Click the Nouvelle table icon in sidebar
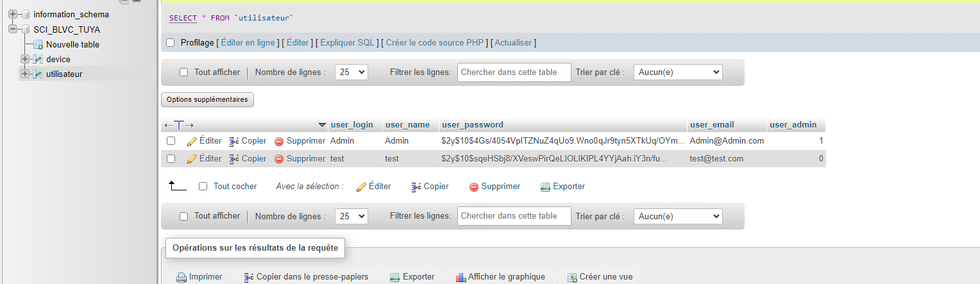Image resolution: width=980 pixels, height=284 pixels. click(x=38, y=45)
